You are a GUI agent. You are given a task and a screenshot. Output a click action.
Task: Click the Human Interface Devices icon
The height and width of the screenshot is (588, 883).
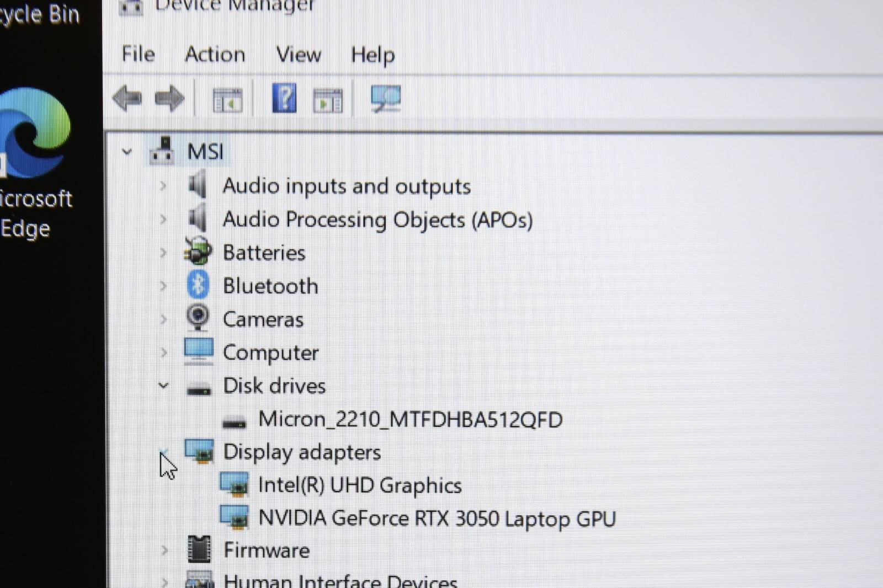coord(199,580)
